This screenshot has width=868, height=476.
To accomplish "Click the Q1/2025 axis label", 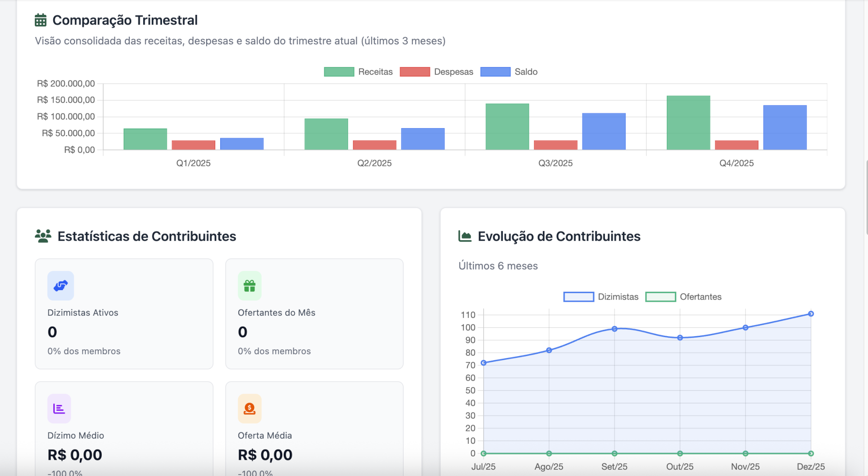I will (x=193, y=163).
